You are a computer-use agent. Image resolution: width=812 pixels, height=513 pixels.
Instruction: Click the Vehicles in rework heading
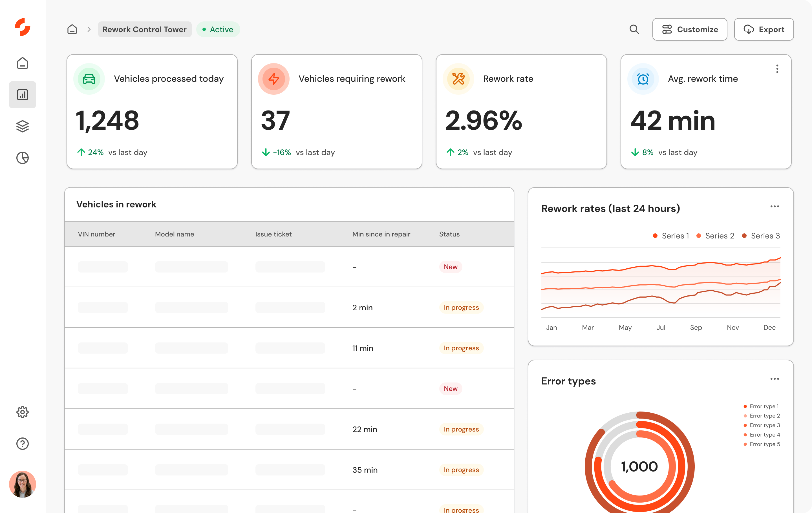[116, 204]
